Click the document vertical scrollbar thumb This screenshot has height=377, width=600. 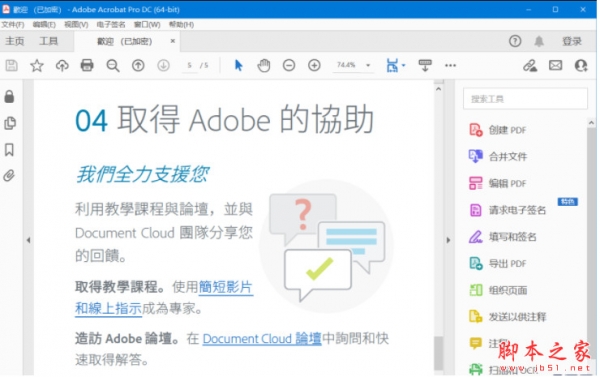439,353
